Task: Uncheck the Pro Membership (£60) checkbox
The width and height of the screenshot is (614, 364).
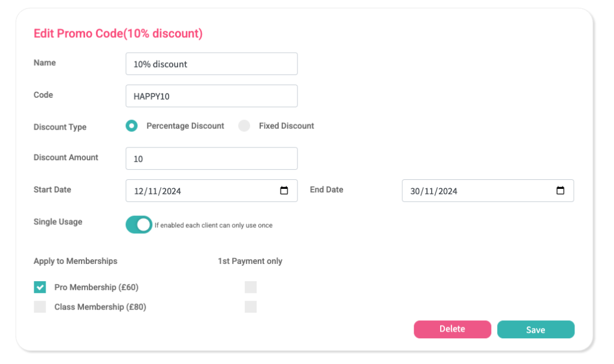Action: tap(40, 287)
